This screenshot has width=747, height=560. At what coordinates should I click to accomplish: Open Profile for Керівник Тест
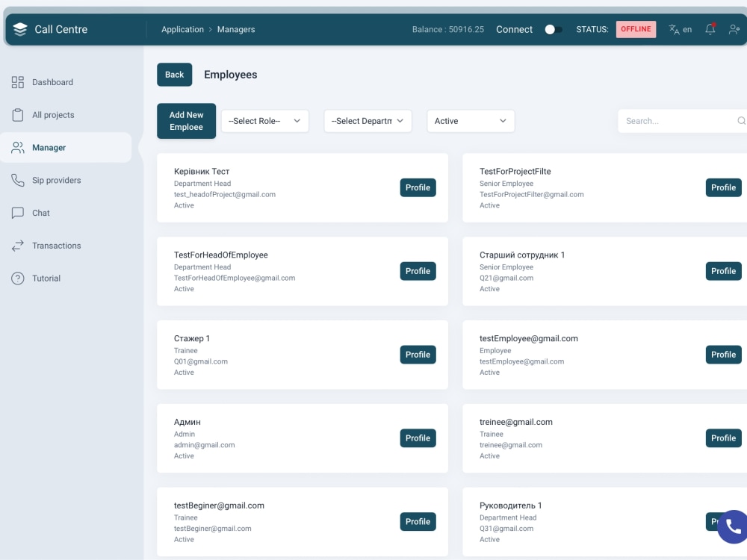pos(418,187)
